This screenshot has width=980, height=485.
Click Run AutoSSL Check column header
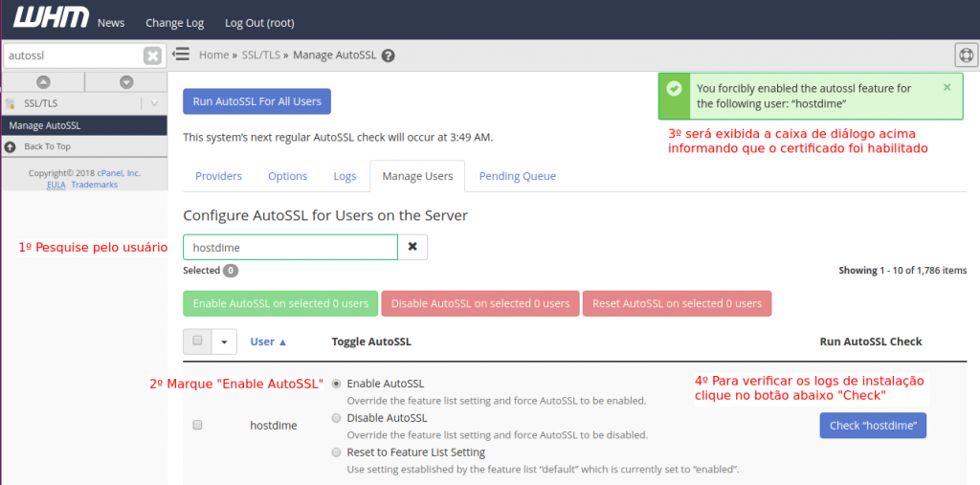pyautogui.click(x=871, y=342)
